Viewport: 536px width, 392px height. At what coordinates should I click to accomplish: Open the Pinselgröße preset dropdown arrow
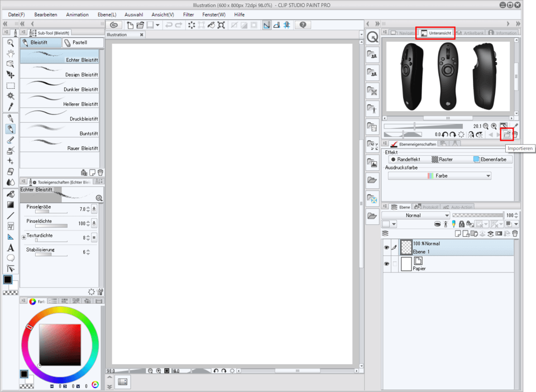(93, 209)
